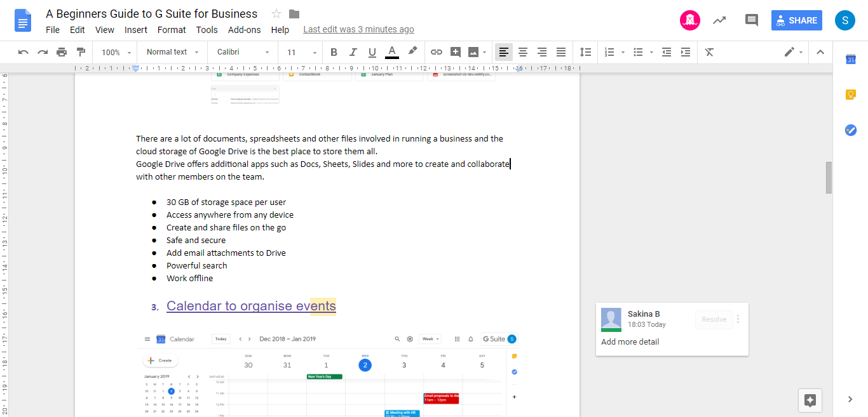This screenshot has width=868, height=417.
Task: Open the File menu
Action: 53,30
